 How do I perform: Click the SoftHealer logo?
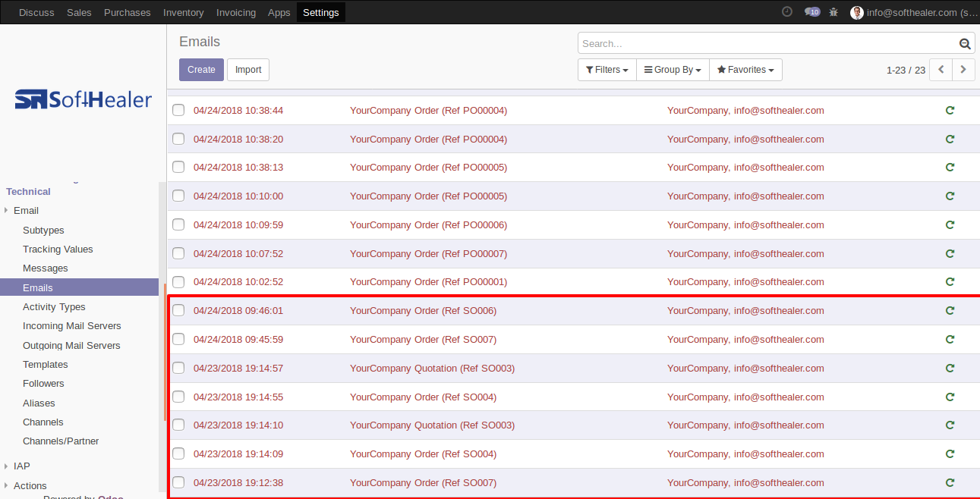click(x=84, y=99)
